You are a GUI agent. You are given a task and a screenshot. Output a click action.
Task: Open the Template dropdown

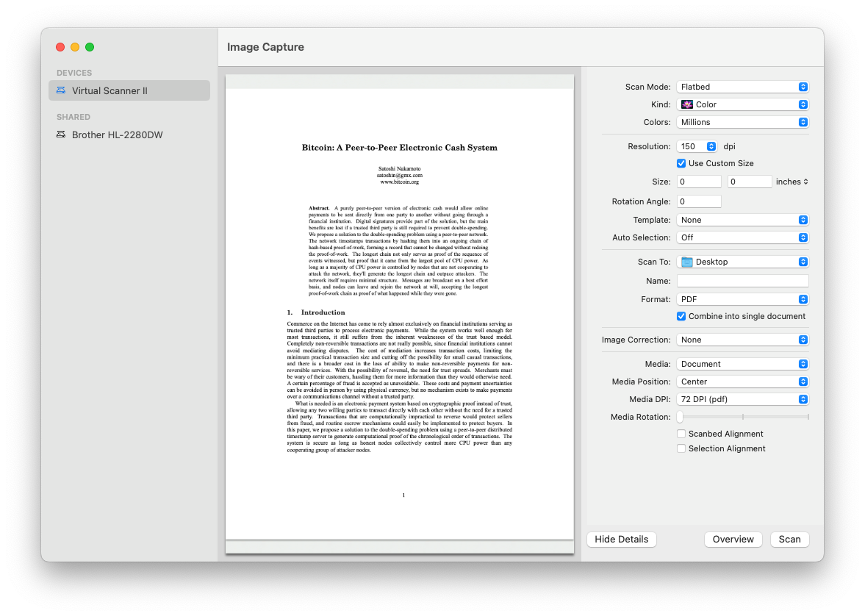click(x=742, y=219)
